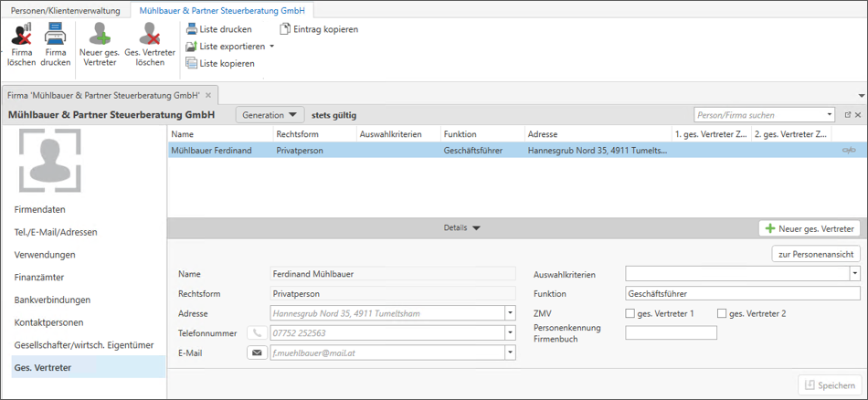
Task: Click the zur Personenansicht button
Action: (816, 253)
